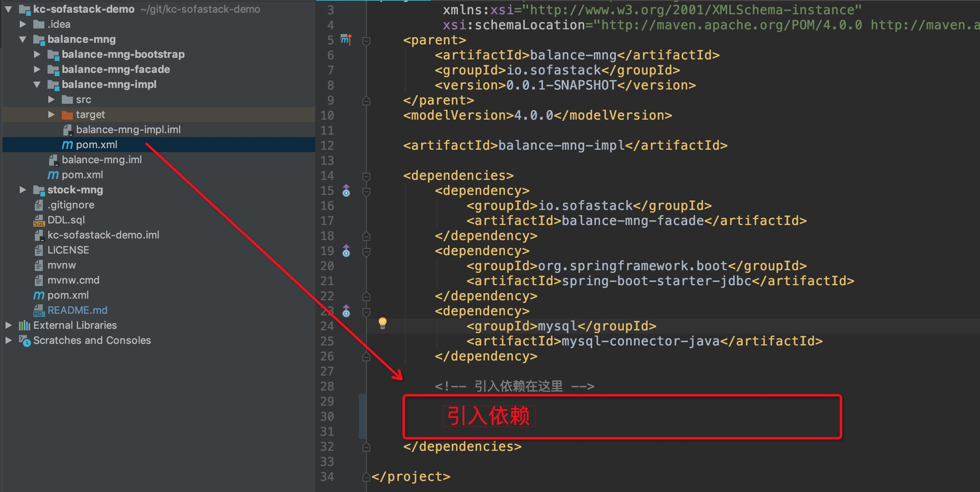Viewport: 980px width, 492px height.
Task: Click the closing </dependencies> tag
Action: [x=462, y=446]
